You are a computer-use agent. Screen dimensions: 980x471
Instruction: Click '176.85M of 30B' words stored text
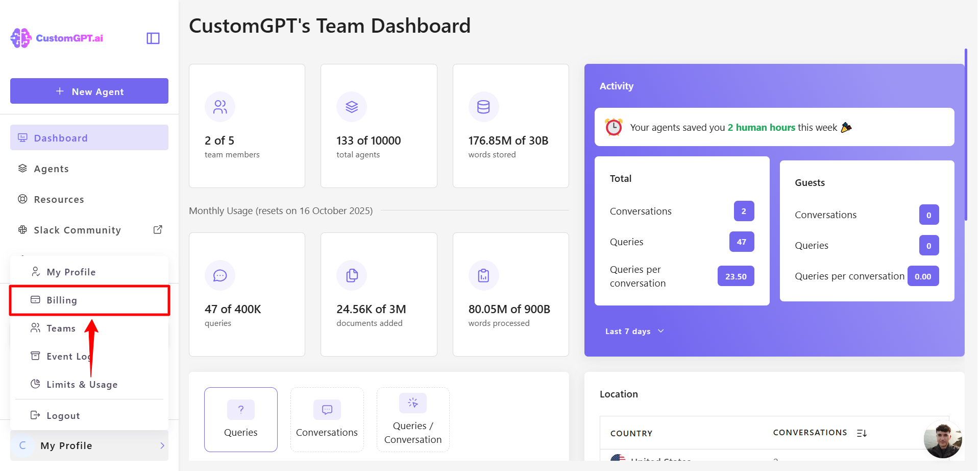point(508,140)
